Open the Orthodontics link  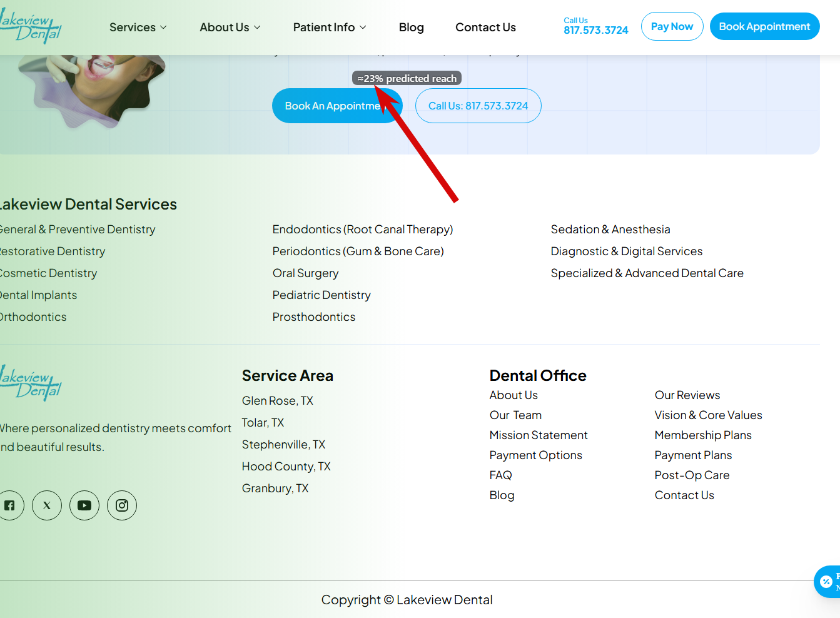click(x=33, y=317)
